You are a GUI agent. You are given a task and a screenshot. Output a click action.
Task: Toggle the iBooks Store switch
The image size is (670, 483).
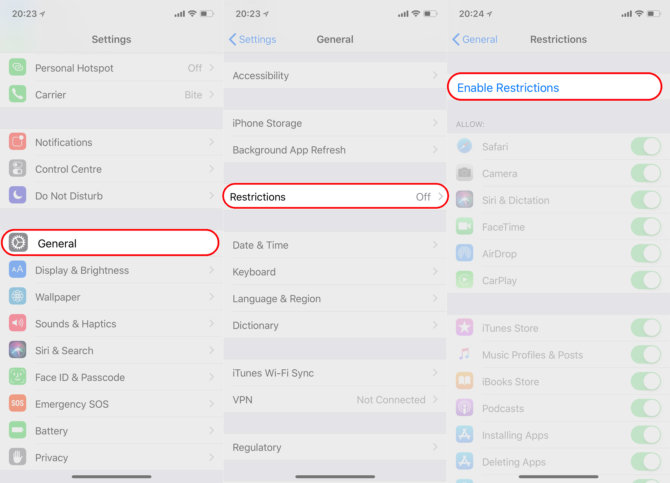coord(646,381)
